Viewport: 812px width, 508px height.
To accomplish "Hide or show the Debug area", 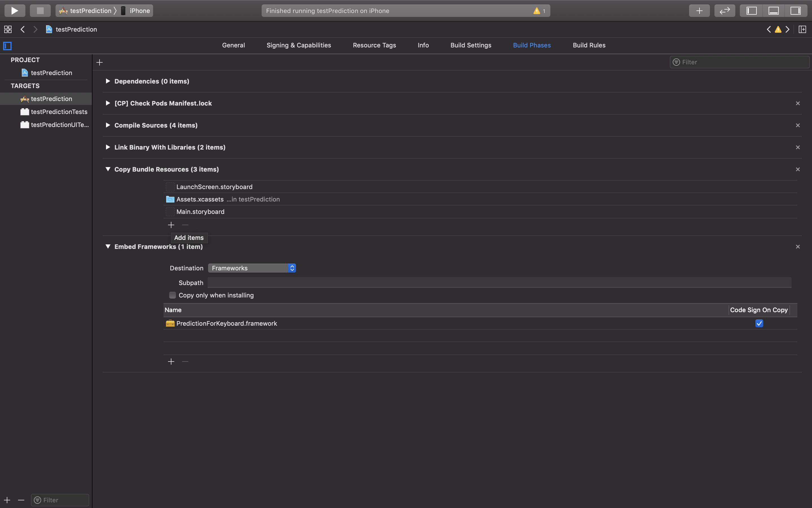I will point(773,11).
